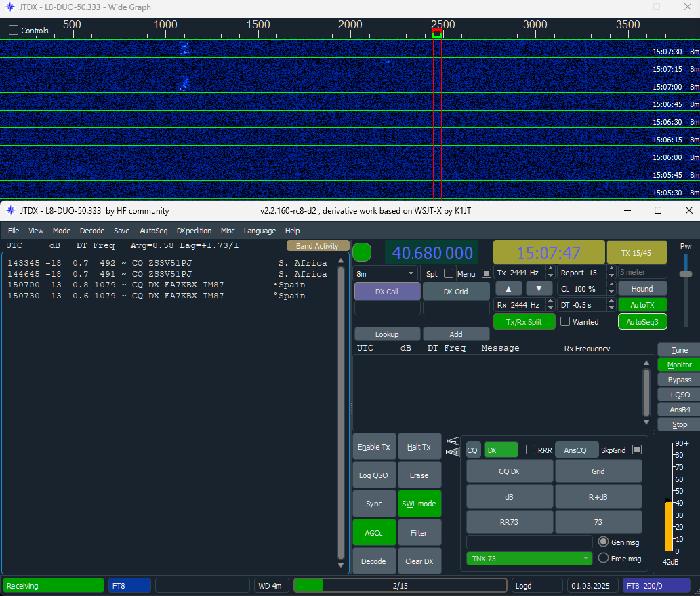Adjust the Report -15 stepper
This screenshot has width=700, height=596.
coord(612,273)
